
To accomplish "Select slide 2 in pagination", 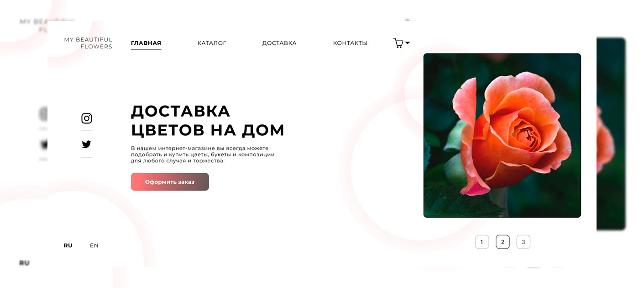I will click(503, 242).
